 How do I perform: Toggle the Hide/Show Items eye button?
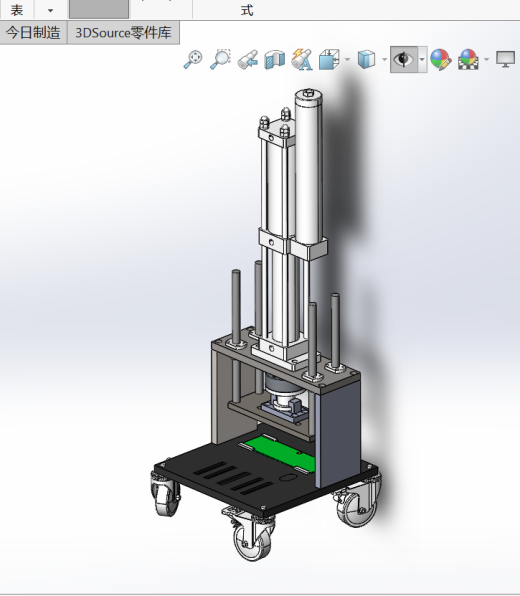pyautogui.click(x=404, y=59)
